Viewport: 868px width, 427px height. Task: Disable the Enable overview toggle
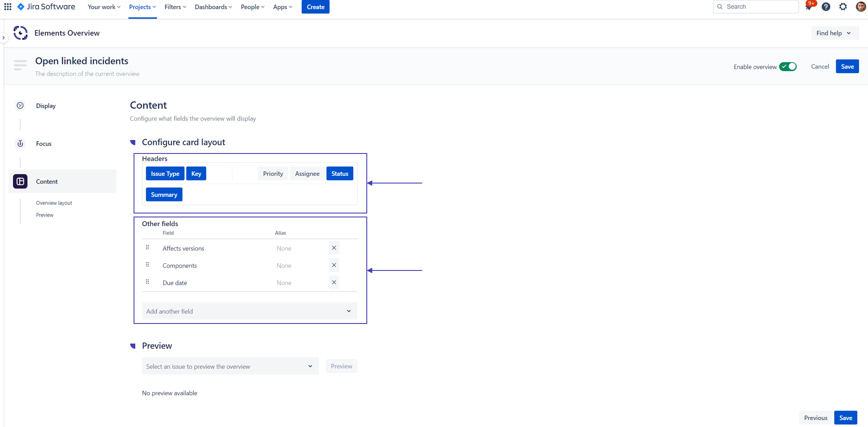click(x=788, y=67)
